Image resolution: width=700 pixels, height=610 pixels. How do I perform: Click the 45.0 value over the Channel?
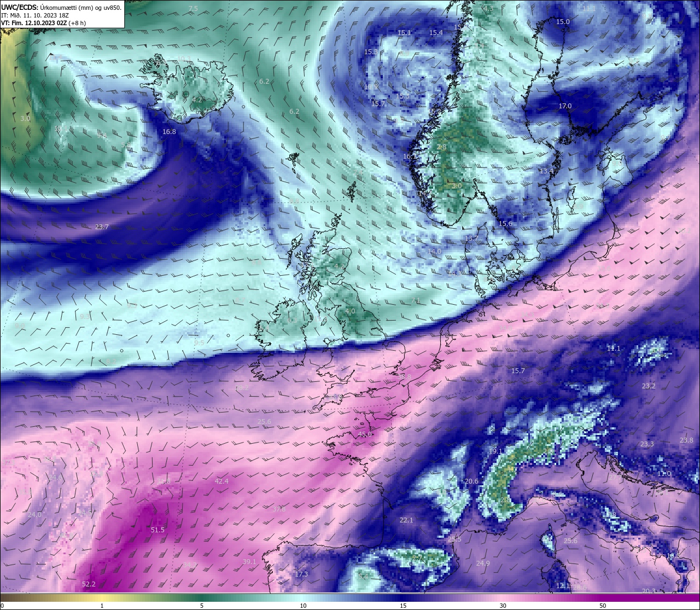tap(365, 434)
